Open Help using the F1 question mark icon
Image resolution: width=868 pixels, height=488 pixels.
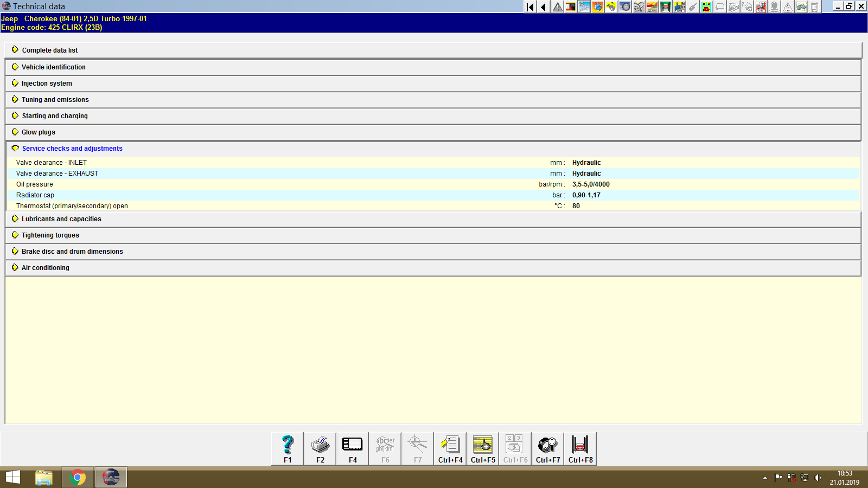pos(286,448)
